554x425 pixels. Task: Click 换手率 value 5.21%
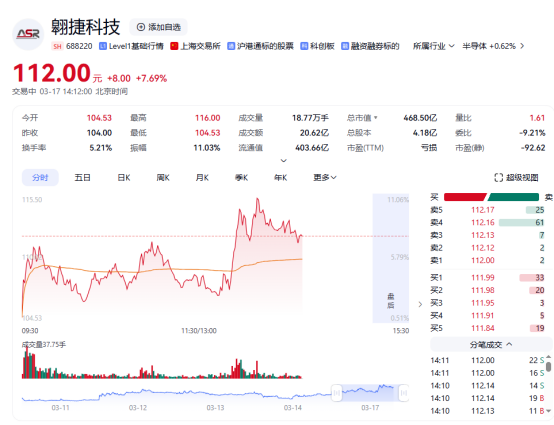pyautogui.click(x=101, y=148)
